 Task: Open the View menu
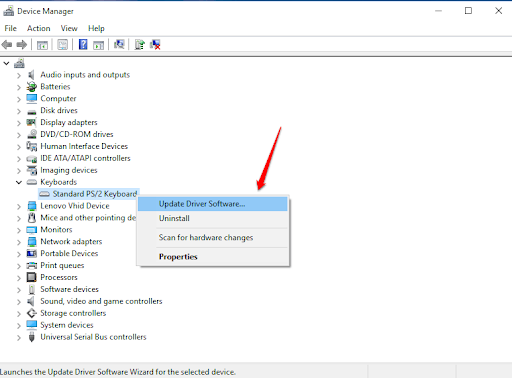click(x=69, y=28)
